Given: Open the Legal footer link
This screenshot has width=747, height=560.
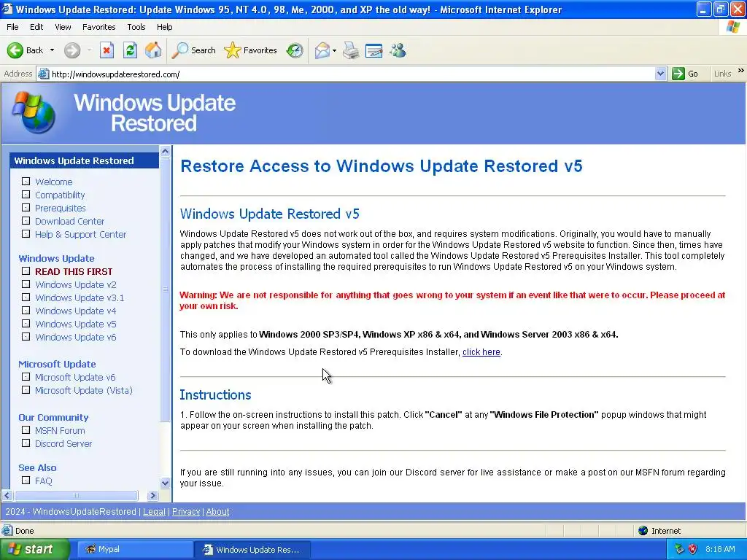Looking at the screenshot, I should pyautogui.click(x=154, y=511).
